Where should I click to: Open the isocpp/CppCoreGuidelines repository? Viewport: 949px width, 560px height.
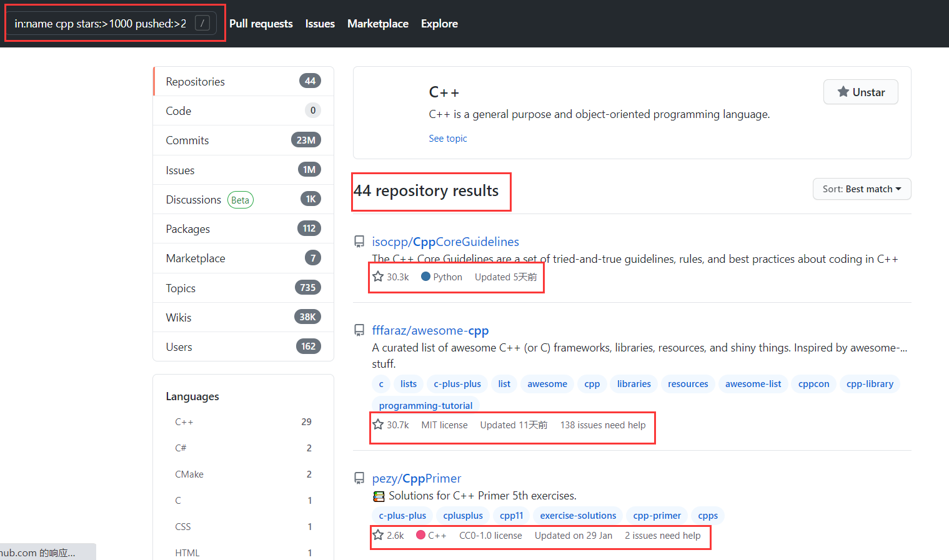[x=445, y=242]
